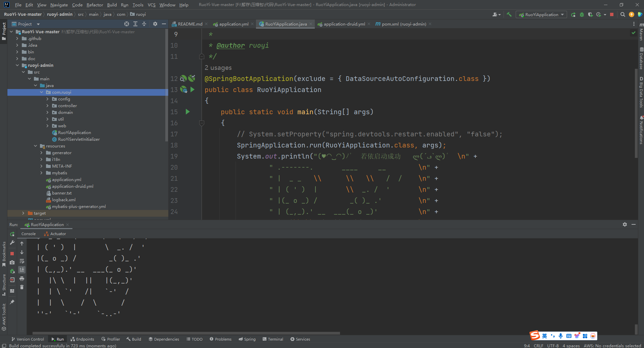Click the Select Opened File target icon
The image size is (644, 348).
(127, 24)
